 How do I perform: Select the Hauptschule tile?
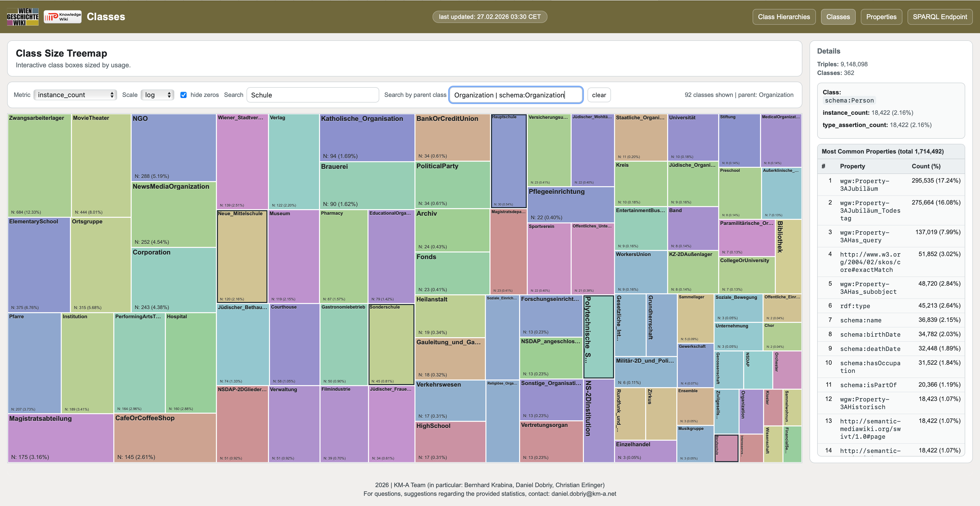click(x=509, y=160)
